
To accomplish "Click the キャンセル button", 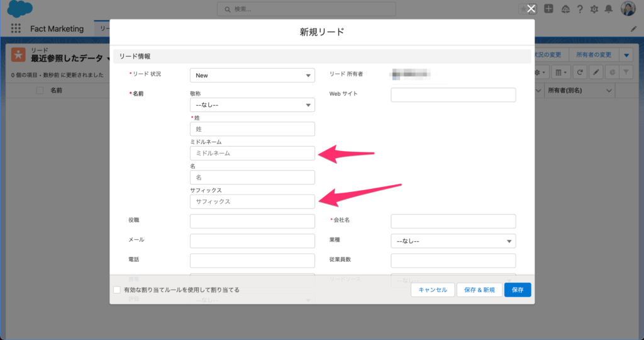I will pos(433,290).
